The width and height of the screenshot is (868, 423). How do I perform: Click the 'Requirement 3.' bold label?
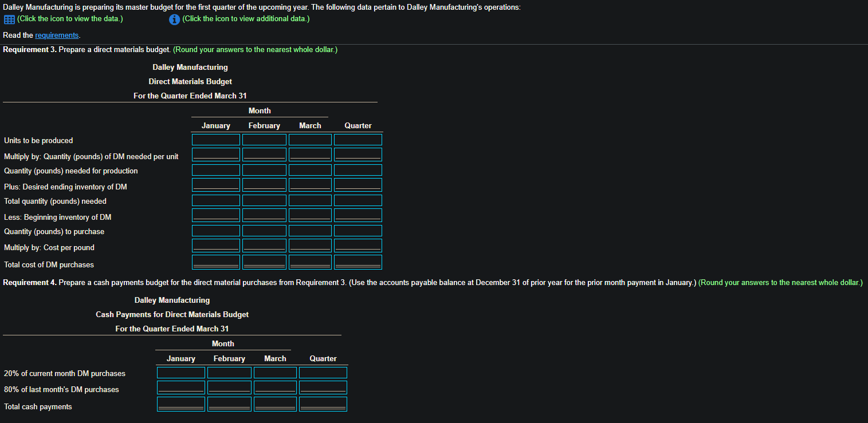(30, 49)
